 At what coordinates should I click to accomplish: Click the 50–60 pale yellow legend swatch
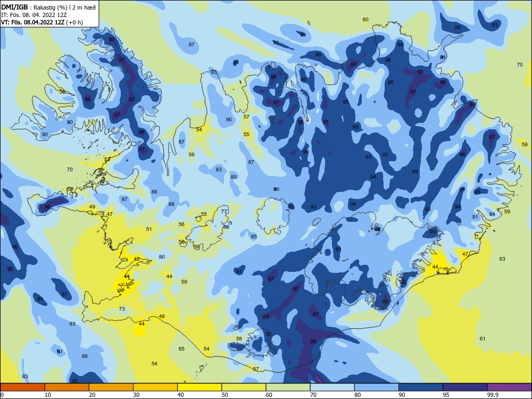coord(244,387)
